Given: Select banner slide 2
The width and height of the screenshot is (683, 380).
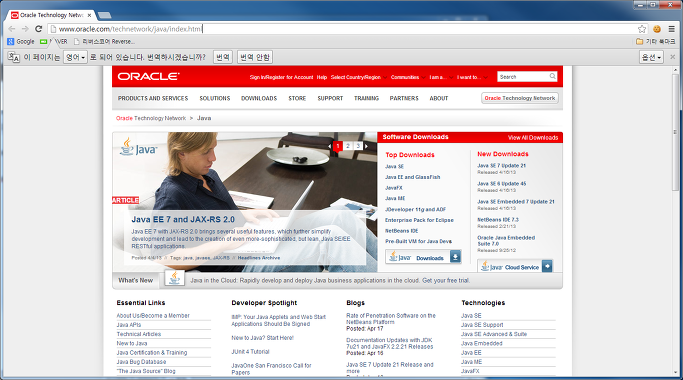Looking at the screenshot, I should pyautogui.click(x=348, y=146).
